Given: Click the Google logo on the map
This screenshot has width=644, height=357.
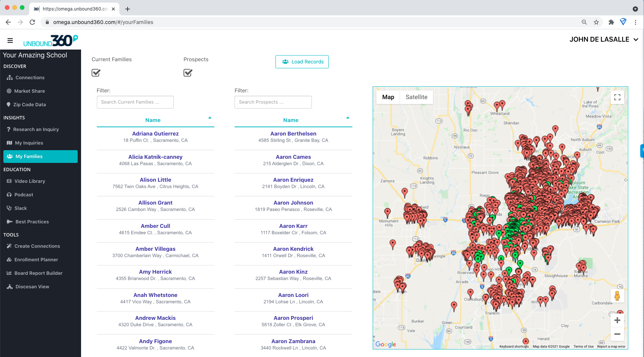Looking at the screenshot, I should [x=386, y=344].
